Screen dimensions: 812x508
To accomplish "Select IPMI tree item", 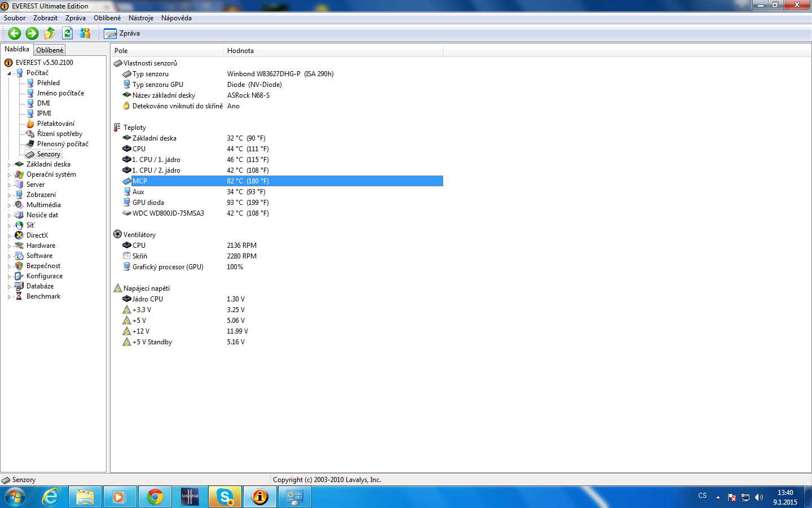I will [44, 113].
